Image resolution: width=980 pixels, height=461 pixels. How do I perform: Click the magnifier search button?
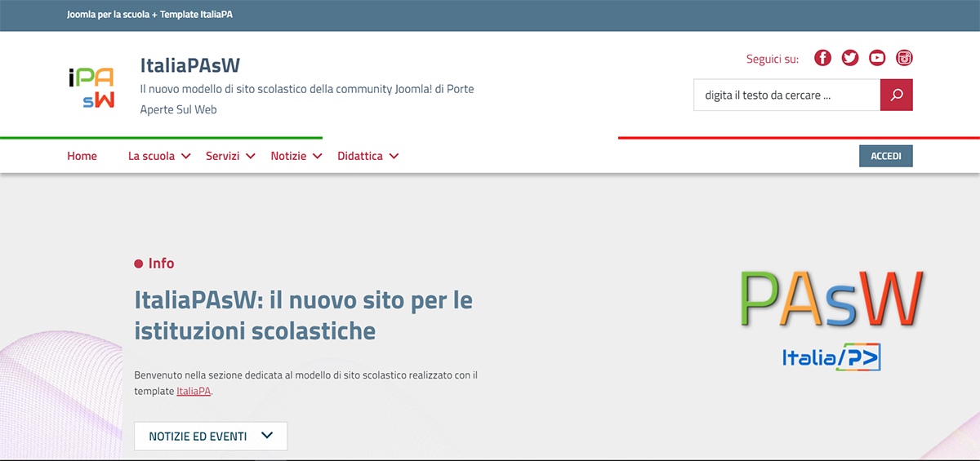[897, 95]
